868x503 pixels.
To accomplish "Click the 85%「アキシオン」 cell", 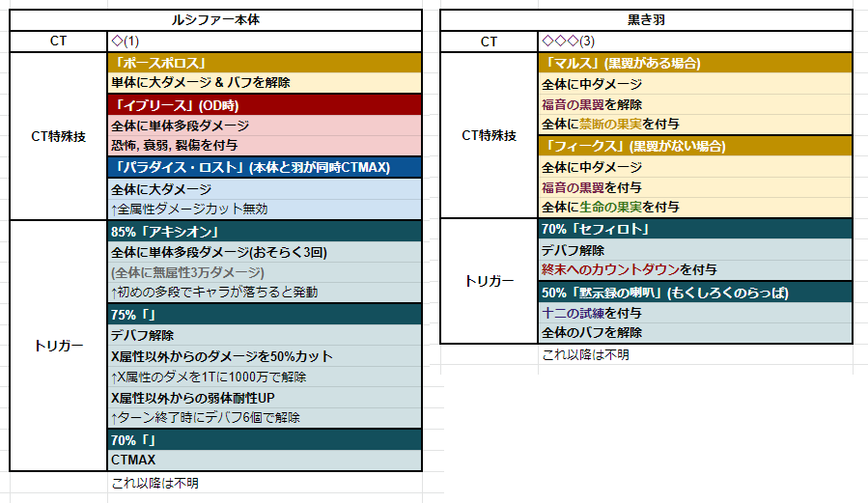I will (x=265, y=232).
